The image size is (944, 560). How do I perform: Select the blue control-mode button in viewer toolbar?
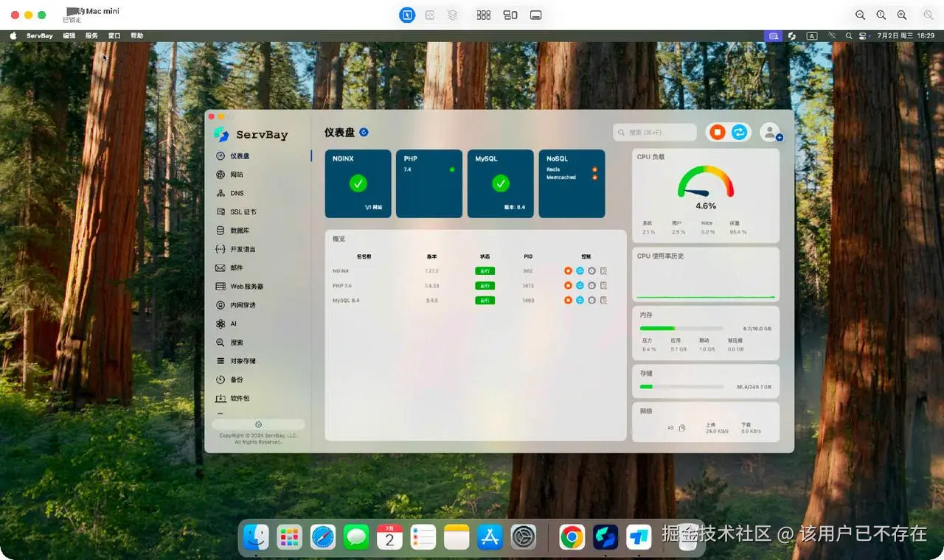(x=407, y=15)
